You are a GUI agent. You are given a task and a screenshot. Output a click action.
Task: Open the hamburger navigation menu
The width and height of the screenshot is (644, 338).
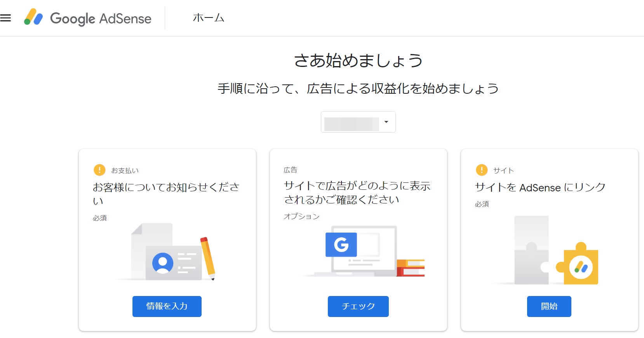(5, 18)
